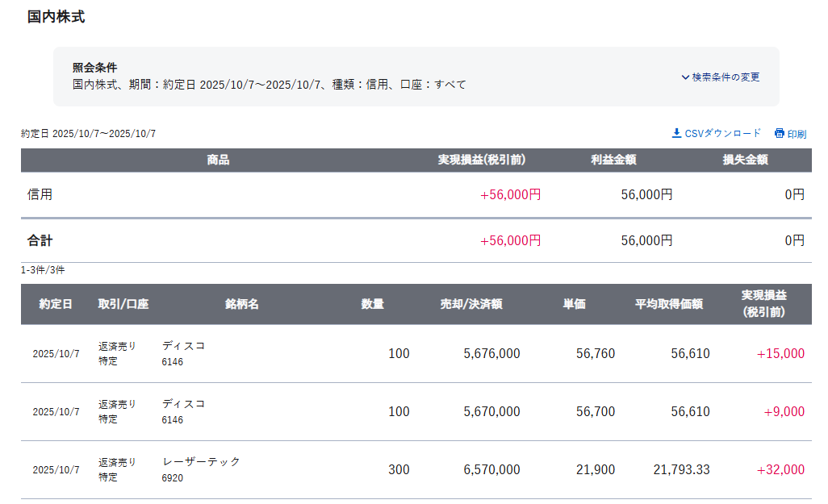The width and height of the screenshot is (828, 504).
Task: Click the CSVダウンロード link text
Action: point(722,133)
